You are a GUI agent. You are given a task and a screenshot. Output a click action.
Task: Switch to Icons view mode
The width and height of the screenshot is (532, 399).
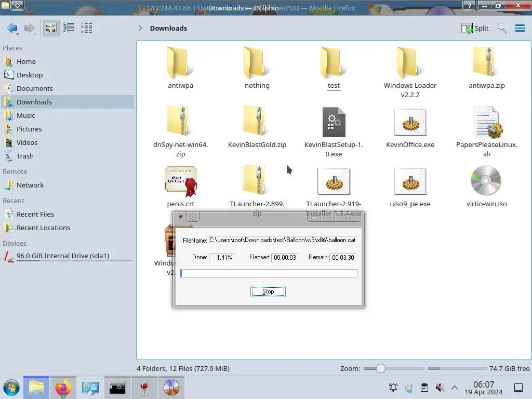(51, 28)
